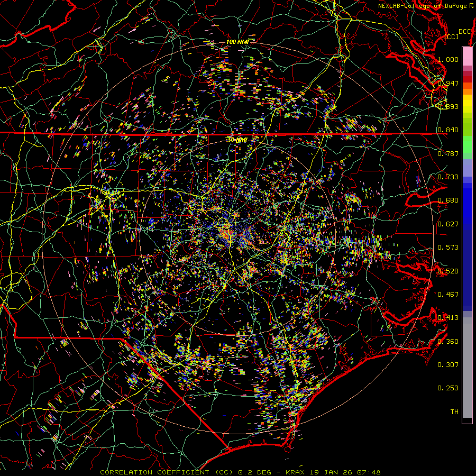
Task: Pick the red swatch on the color bar
Action: (x=467, y=79)
